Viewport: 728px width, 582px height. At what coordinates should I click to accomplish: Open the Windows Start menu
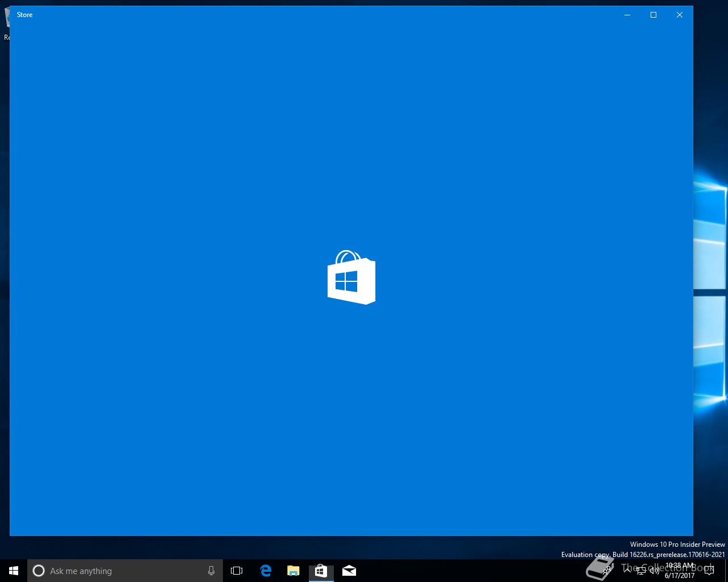coord(14,571)
